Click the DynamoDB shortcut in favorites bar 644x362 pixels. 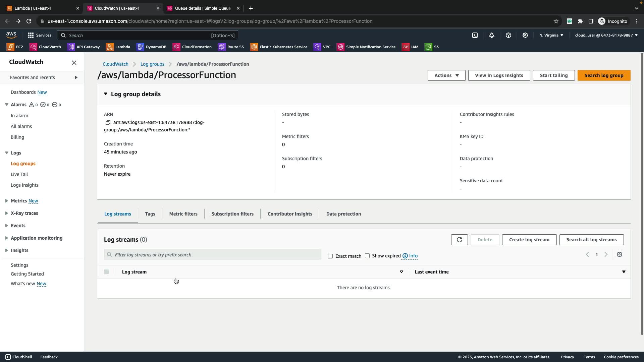[152, 47]
